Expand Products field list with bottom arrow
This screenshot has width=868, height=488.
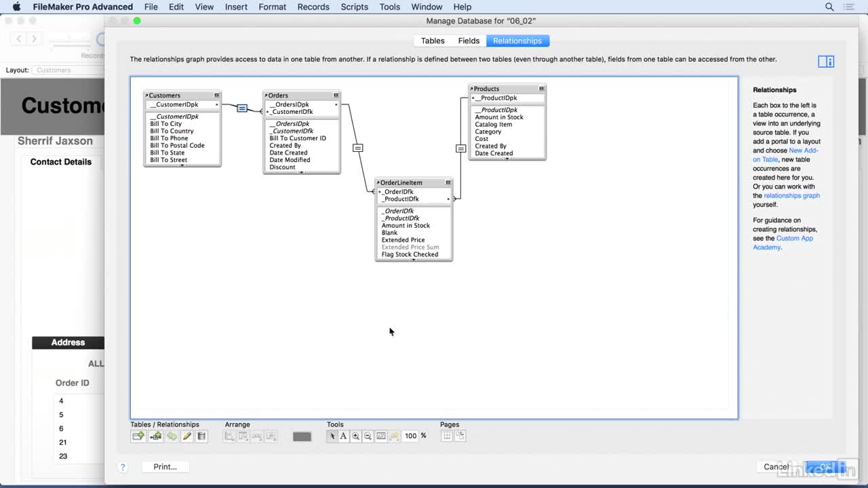(507, 158)
